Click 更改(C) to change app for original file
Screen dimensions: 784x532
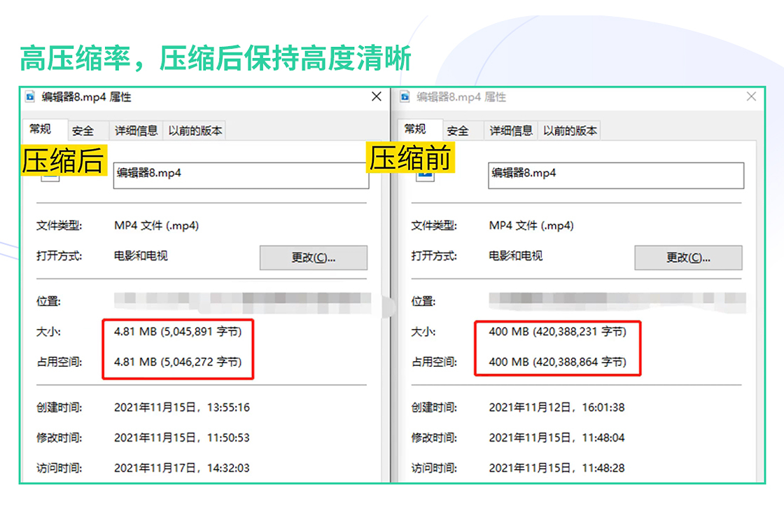[x=687, y=258]
